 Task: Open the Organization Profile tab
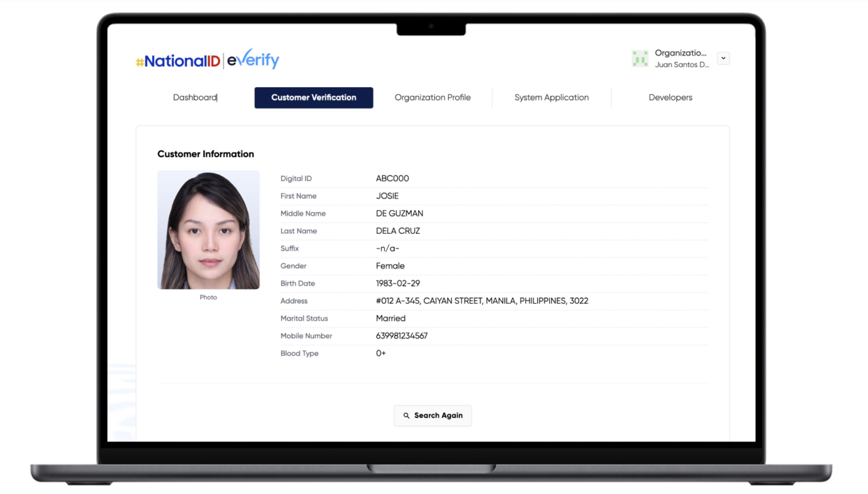tap(433, 97)
